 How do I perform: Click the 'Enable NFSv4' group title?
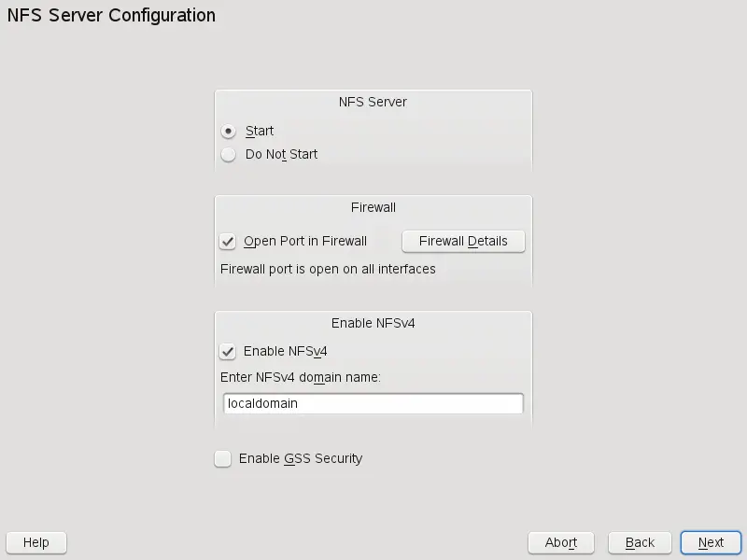(x=373, y=323)
